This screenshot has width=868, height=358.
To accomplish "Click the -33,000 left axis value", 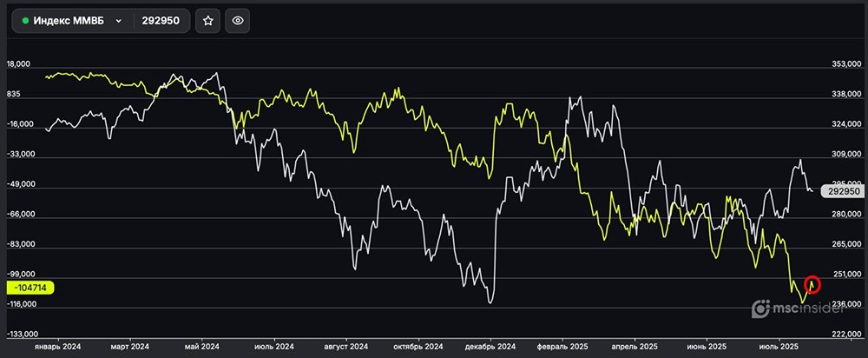I will 20,155.
